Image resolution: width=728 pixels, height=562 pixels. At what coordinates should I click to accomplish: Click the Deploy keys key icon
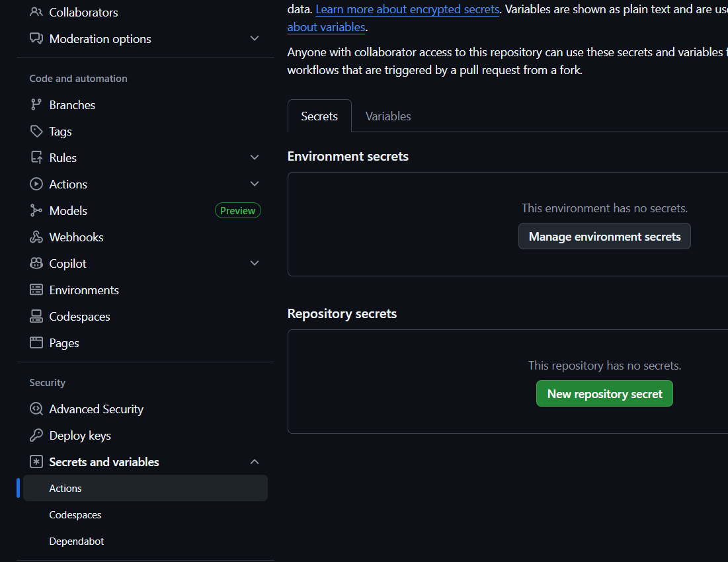coord(36,435)
